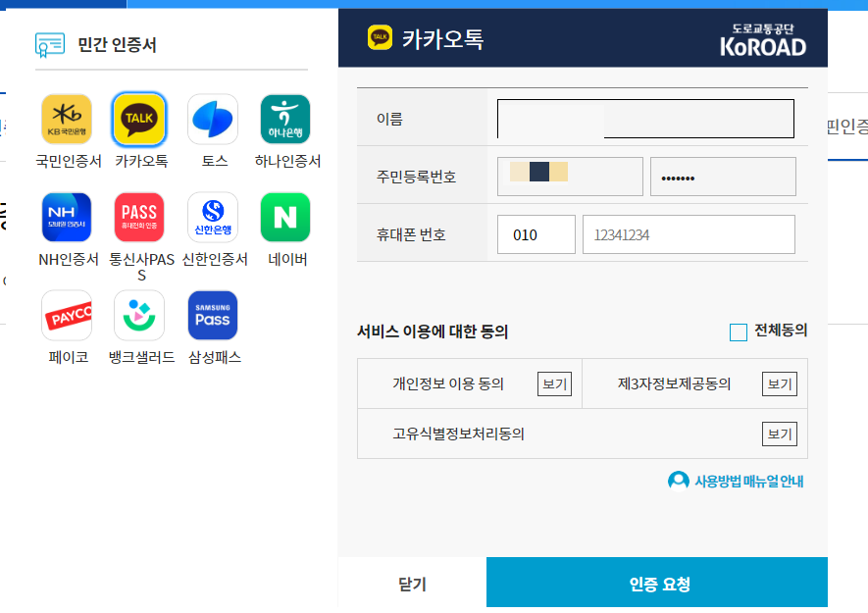Select the KB 국민인증서 icon
Image resolution: width=868 pixels, height=613 pixels.
click(x=67, y=119)
